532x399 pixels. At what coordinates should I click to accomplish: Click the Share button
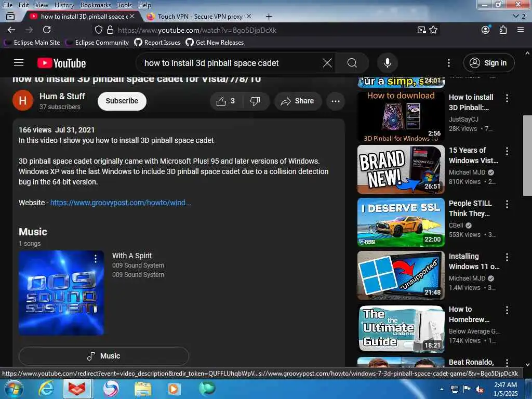point(298,101)
